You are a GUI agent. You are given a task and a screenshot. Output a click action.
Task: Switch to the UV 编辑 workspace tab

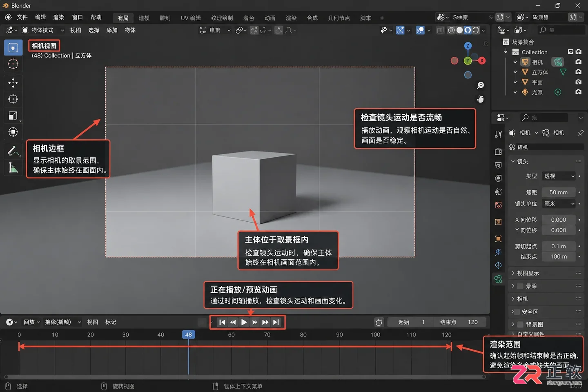(191, 18)
